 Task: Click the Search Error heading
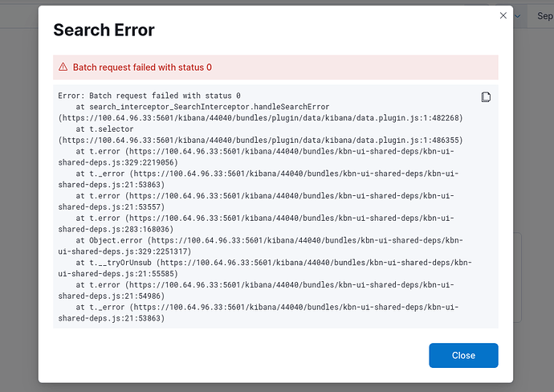click(x=104, y=31)
